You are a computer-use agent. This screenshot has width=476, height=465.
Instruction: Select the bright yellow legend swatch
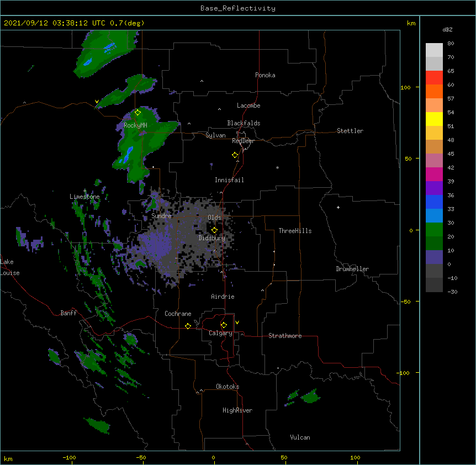pos(434,119)
